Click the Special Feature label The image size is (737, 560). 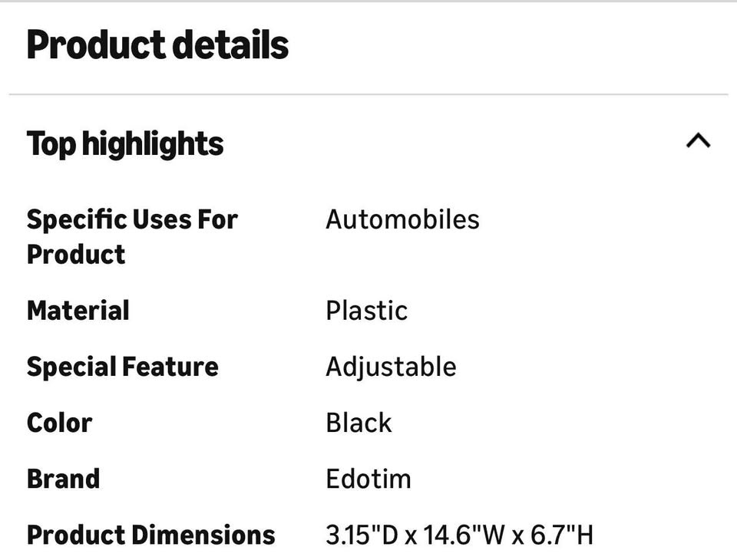(123, 367)
